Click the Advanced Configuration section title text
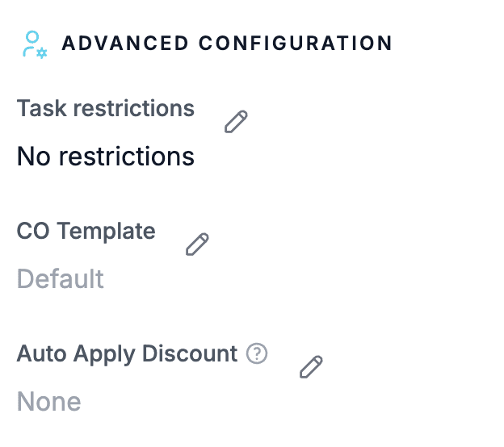The width and height of the screenshot is (504, 447). click(x=227, y=44)
